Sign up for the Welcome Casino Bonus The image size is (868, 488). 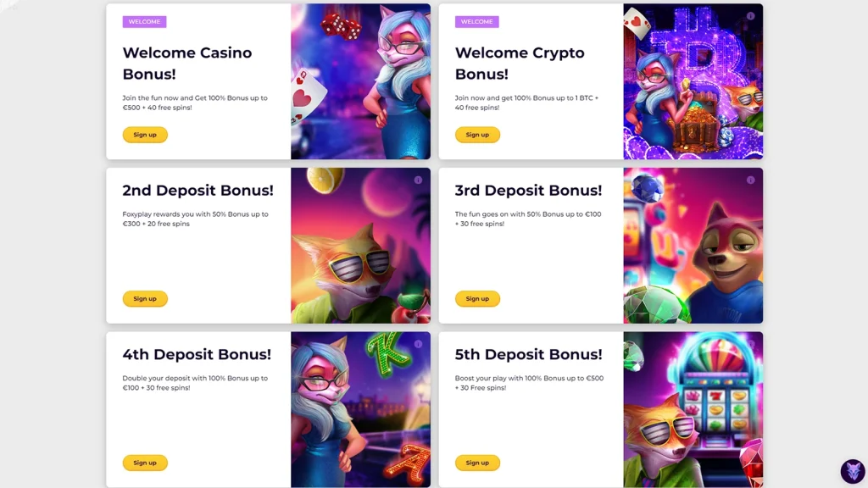tap(145, 135)
